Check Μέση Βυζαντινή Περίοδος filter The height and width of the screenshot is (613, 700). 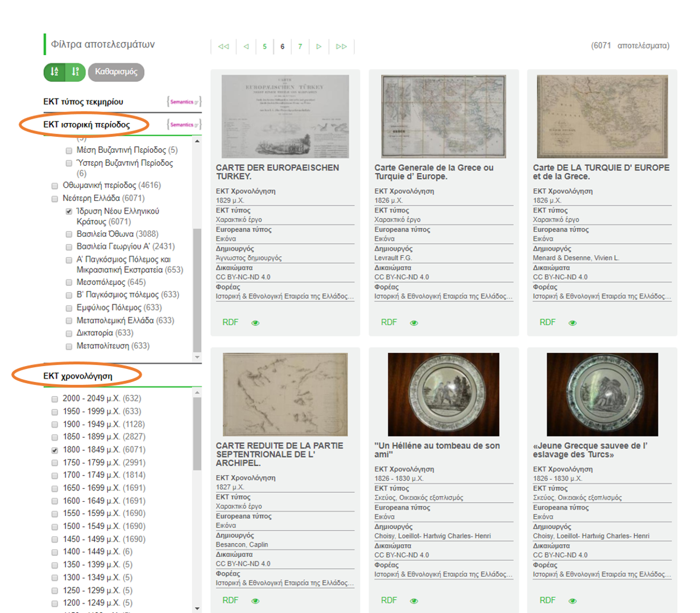pyautogui.click(x=69, y=150)
